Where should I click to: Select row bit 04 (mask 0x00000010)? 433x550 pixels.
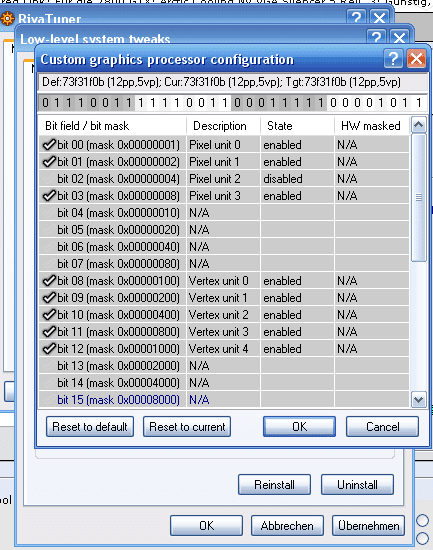point(224,213)
